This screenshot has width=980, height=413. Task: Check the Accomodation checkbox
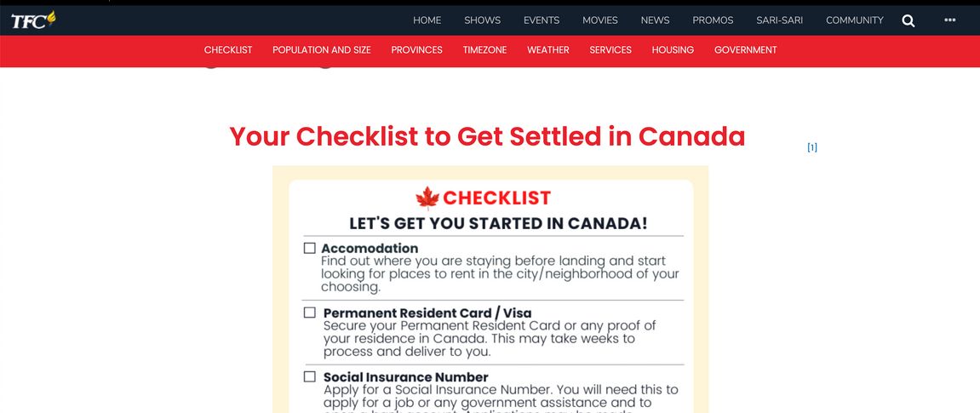pyautogui.click(x=309, y=248)
